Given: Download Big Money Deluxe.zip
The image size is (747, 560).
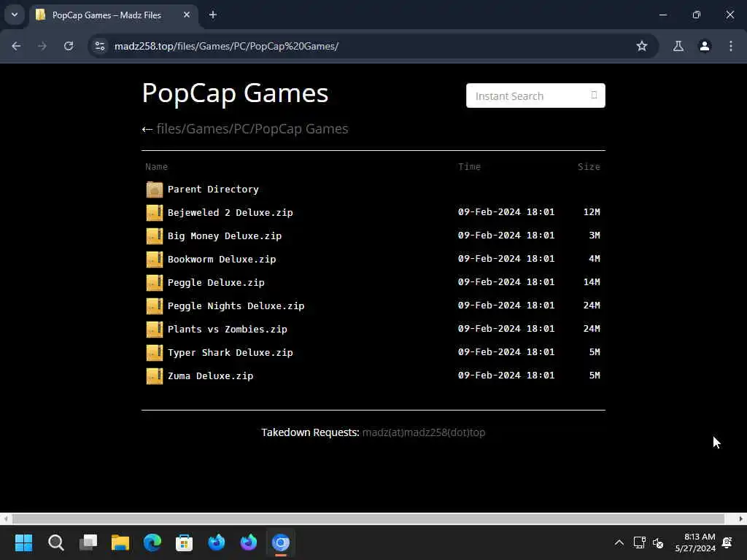Looking at the screenshot, I should click(x=225, y=236).
